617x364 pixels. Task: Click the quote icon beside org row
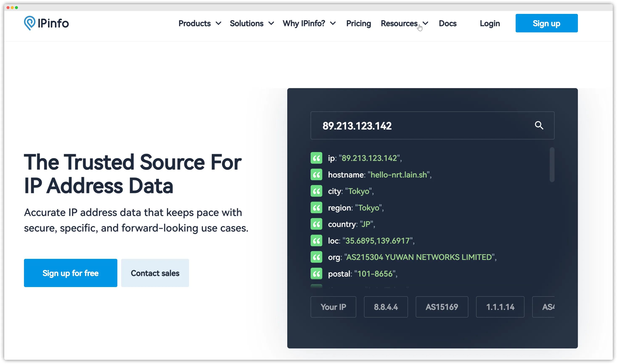tap(316, 257)
